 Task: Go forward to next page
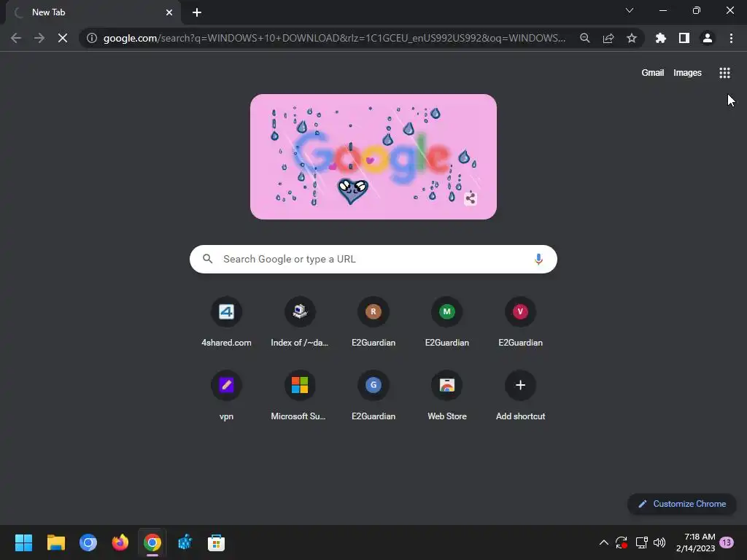(39, 38)
